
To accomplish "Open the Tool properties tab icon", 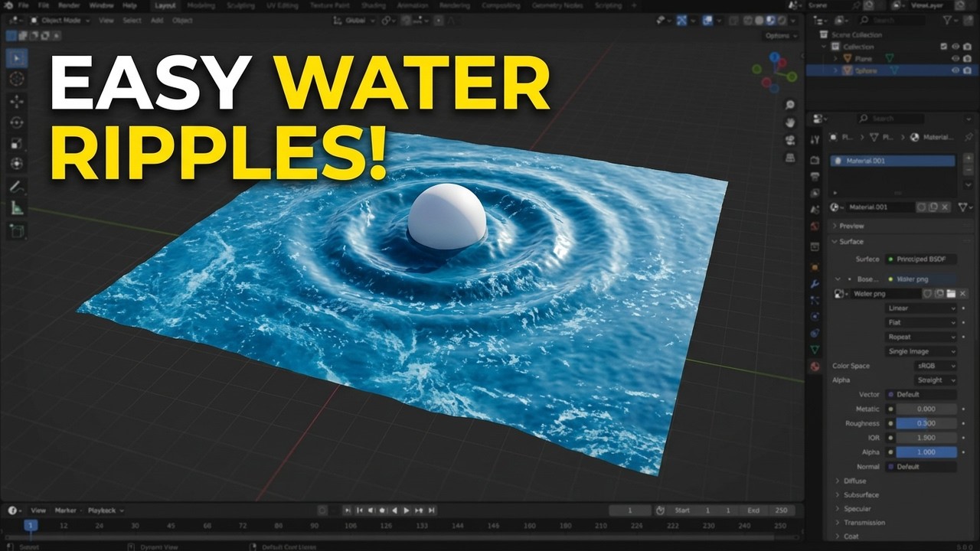I will click(815, 139).
